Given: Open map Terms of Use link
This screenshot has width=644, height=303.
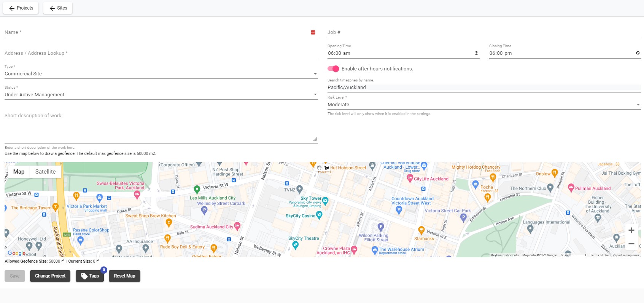Looking at the screenshot, I should pyautogui.click(x=599, y=255).
